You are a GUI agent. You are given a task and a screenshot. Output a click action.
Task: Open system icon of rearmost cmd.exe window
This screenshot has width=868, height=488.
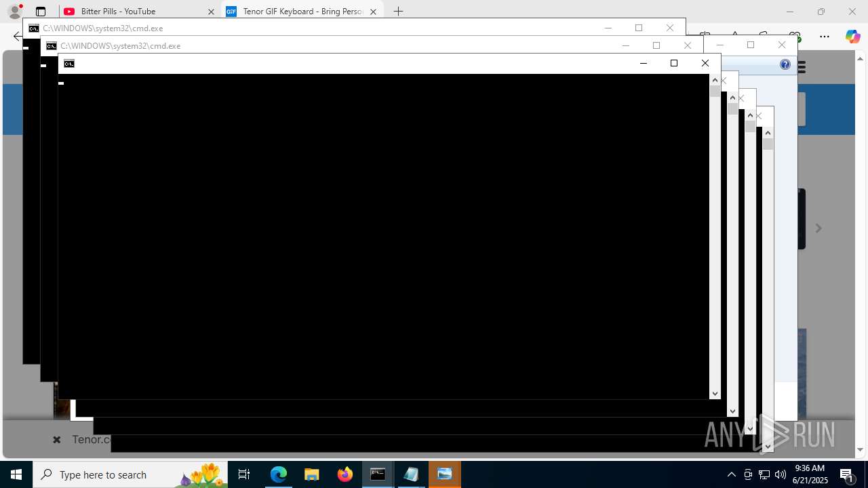pos(34,28)
